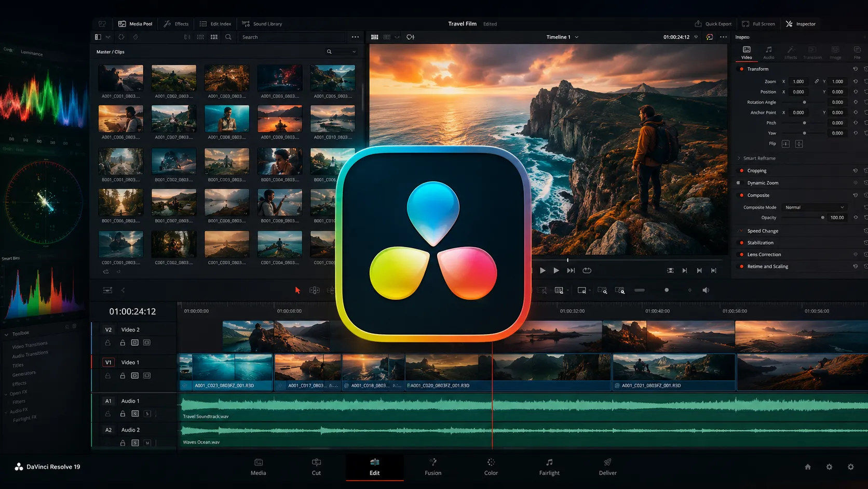
Task: Click the viewer volume speaker icon
Action: click(706, 290)
